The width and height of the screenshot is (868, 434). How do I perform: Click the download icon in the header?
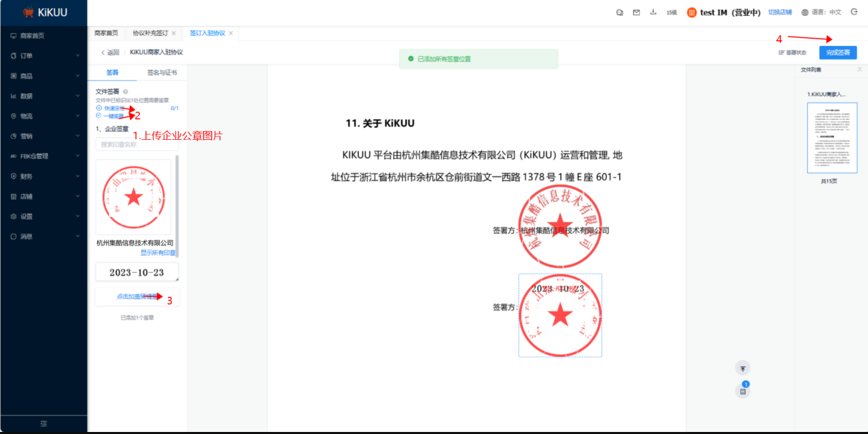653,12
